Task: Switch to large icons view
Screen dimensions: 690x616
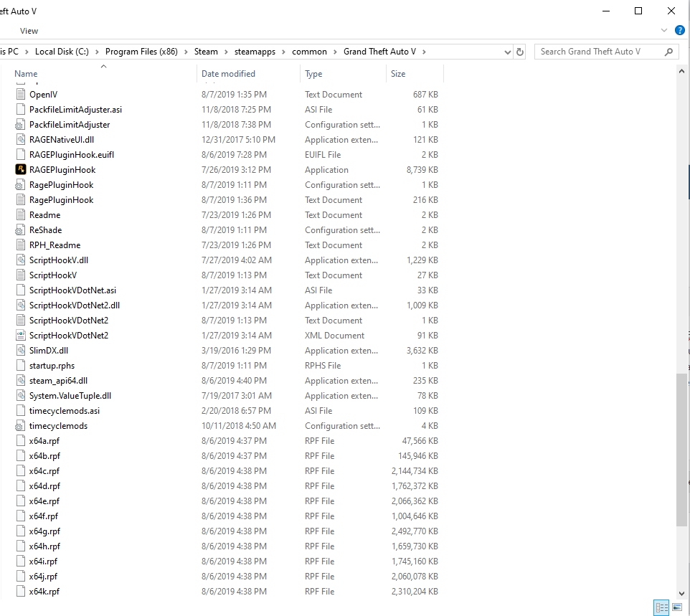Action: (x=677, y=607)
